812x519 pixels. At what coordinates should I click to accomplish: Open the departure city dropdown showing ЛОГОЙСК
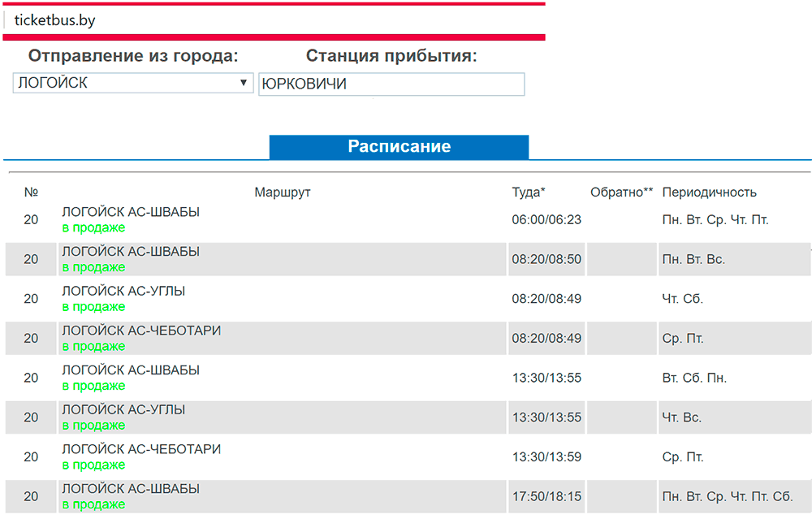[x=133, y=83]
